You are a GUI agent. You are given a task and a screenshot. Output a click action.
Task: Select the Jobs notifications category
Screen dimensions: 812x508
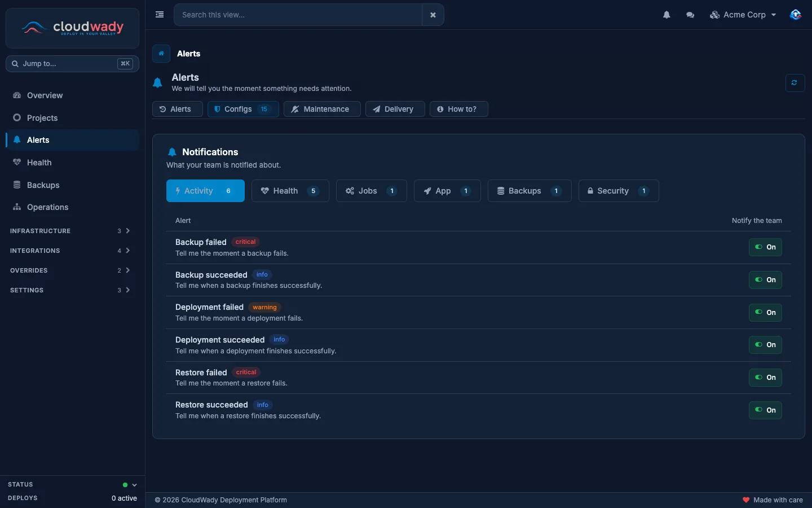point(371,191)
